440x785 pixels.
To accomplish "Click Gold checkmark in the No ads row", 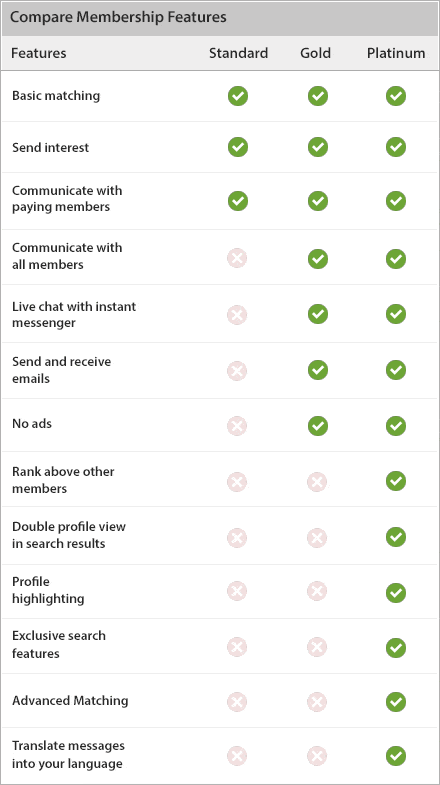I will [x=318, y=426].
